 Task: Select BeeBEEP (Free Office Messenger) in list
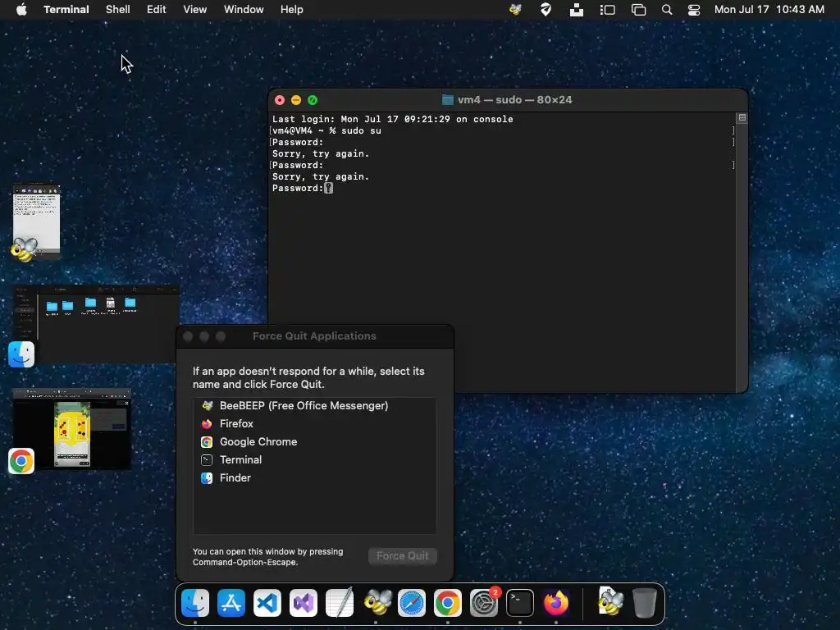314,405
